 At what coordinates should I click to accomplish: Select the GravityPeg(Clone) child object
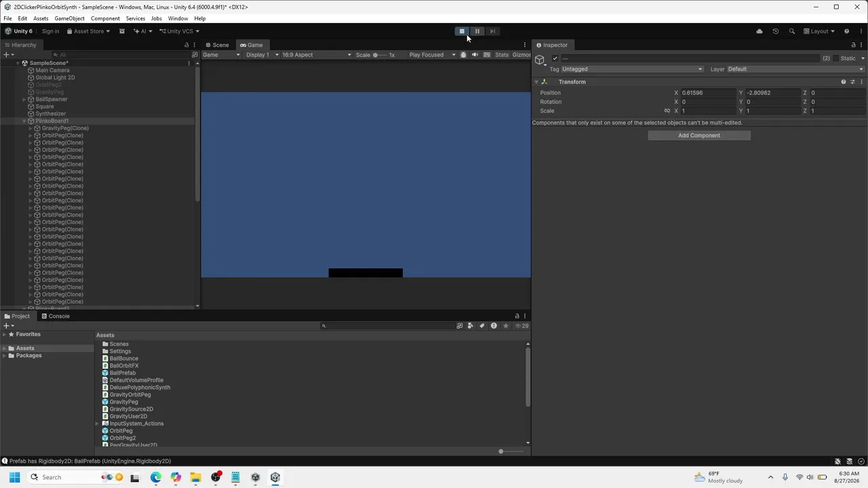pos(64,129)
